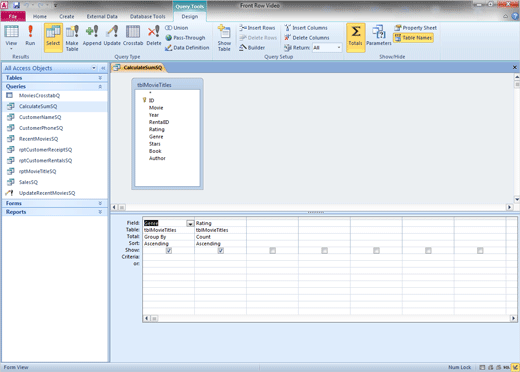Screen dimensions: 520x372
Task: Insert Columns into the design grid
Action: coord(306,28)
